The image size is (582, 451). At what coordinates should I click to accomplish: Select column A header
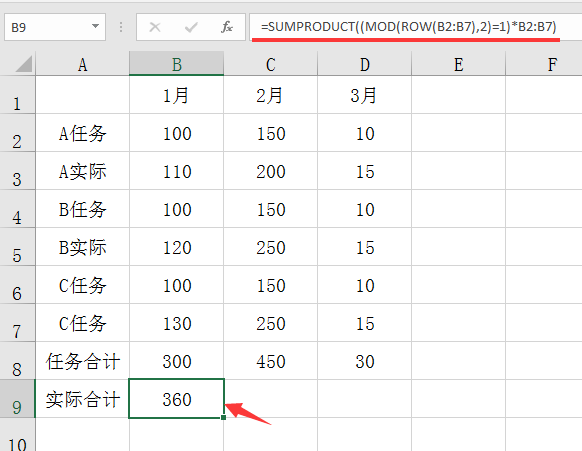click(82, 64)
